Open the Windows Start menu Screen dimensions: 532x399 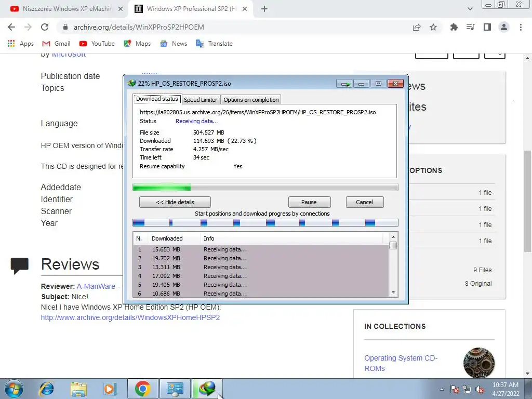14,389
